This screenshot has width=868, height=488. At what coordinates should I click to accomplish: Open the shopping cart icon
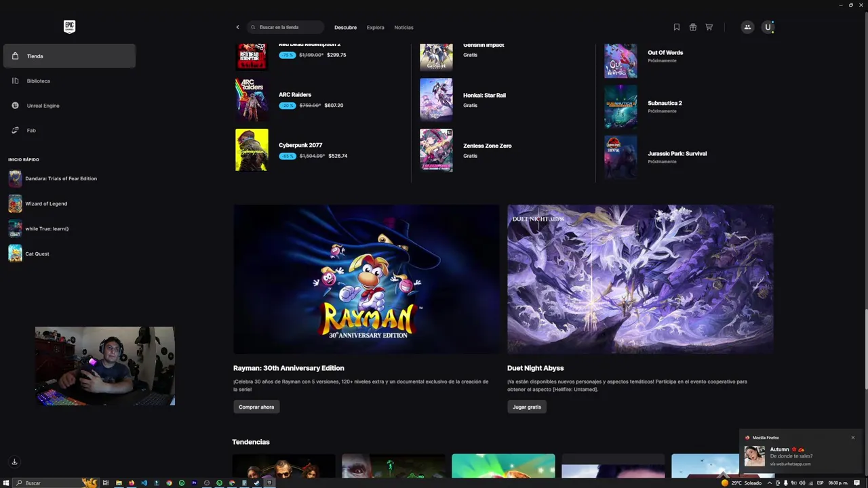[x=709, y=27]
